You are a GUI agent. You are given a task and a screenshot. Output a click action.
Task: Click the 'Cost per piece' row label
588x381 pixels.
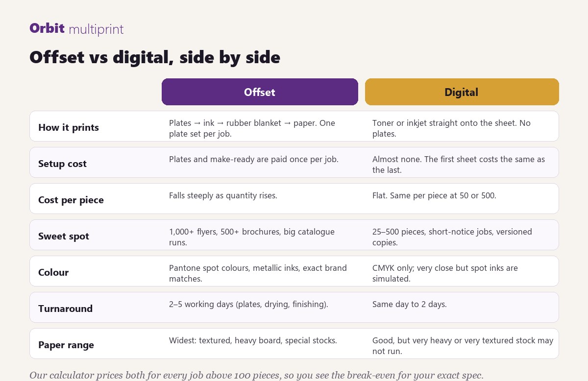[x=71, y=200]
